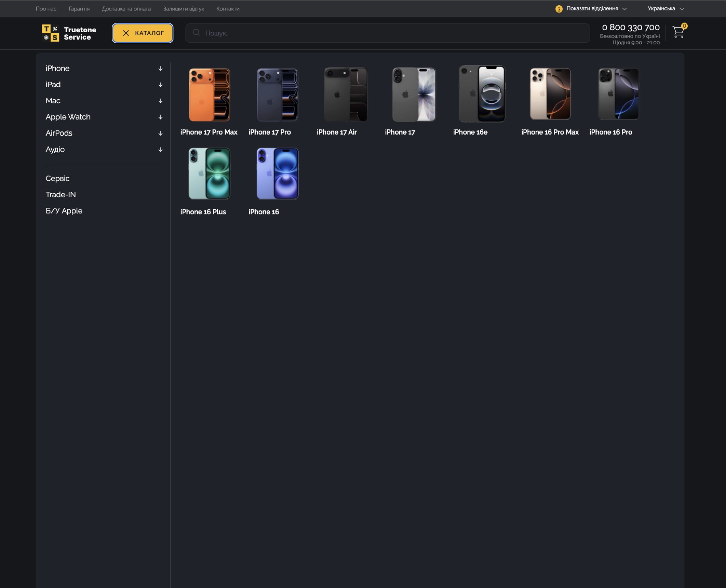This screenshot has width=726, height=588.
Task: Open the Гарантія page
Action: point(79,8)
